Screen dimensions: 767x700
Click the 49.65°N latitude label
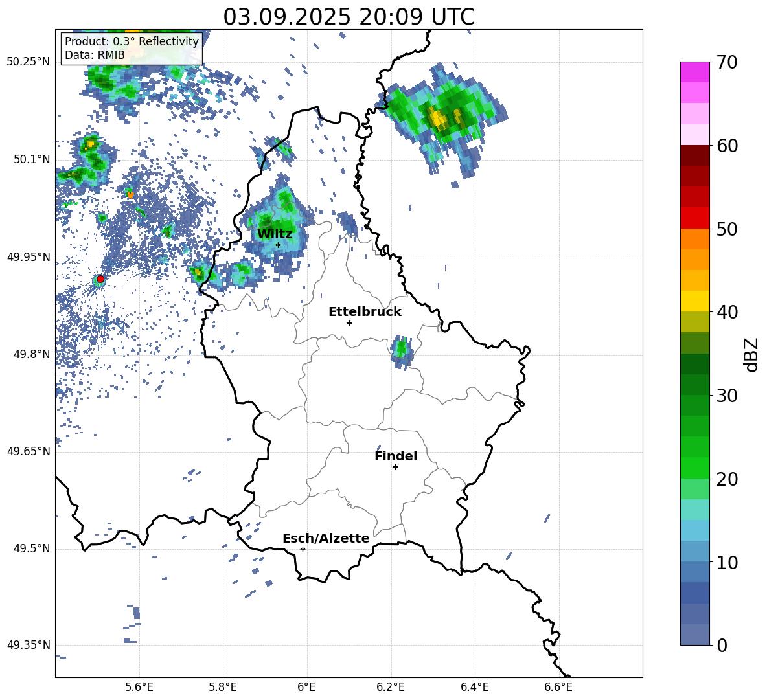[29, 451]
